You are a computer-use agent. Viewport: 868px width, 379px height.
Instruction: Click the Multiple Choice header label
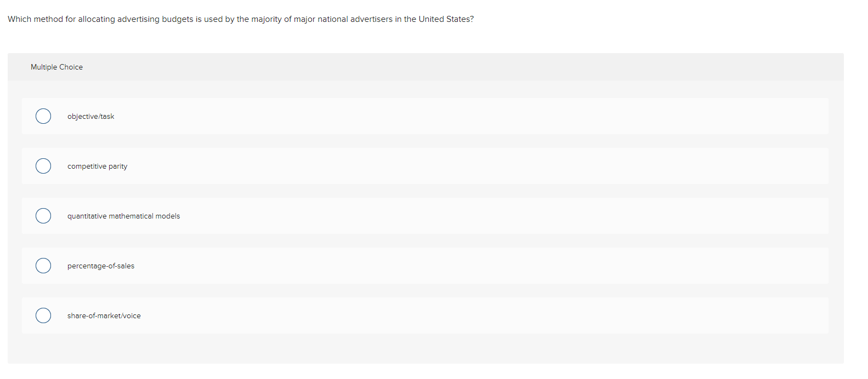56,67
